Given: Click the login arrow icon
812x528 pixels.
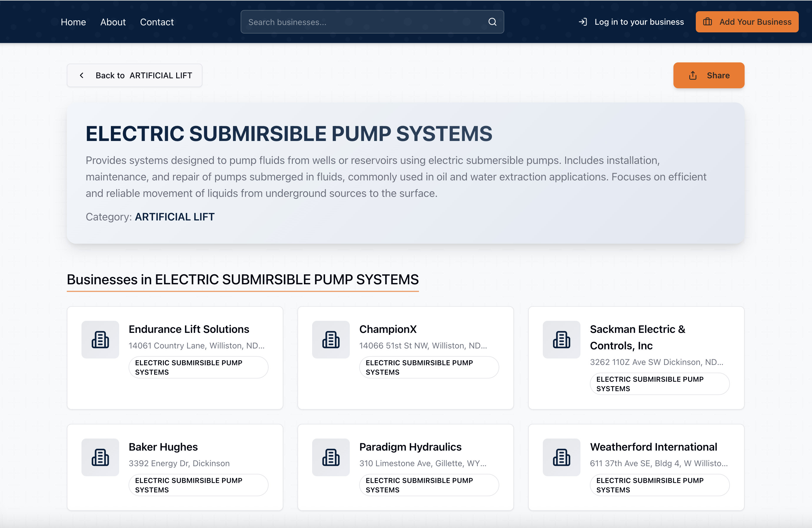Looking at the screenshot, I should point(583,22).
